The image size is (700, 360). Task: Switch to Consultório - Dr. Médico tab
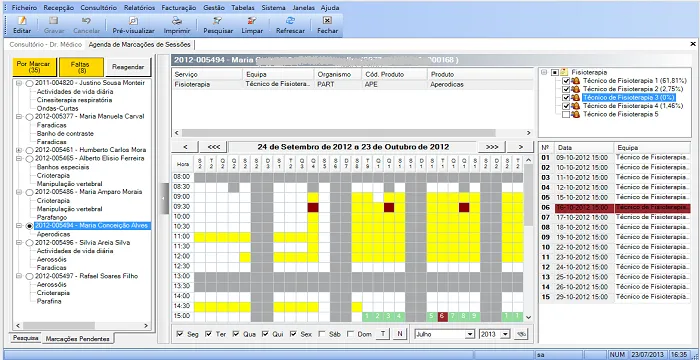[x=46, y=45]
